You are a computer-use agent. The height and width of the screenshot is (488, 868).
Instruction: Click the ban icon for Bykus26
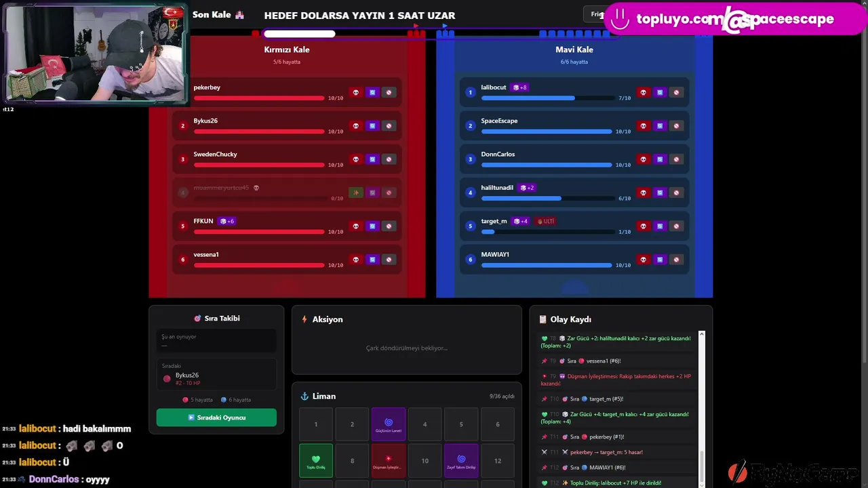[x=389, y=125]
